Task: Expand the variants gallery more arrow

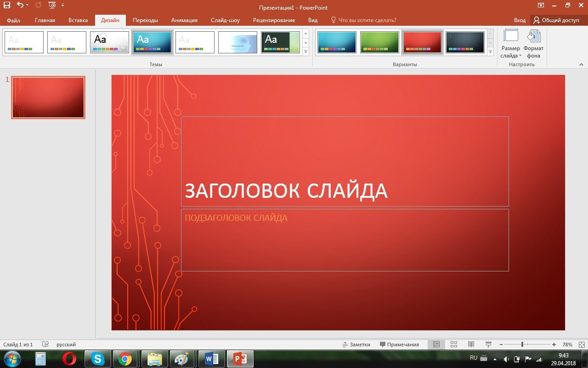Action: [490, 52]
